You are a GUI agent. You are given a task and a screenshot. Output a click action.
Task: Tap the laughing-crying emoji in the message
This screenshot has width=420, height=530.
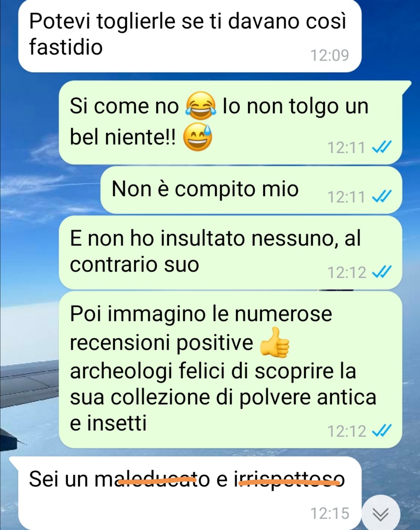click(201, 105)
